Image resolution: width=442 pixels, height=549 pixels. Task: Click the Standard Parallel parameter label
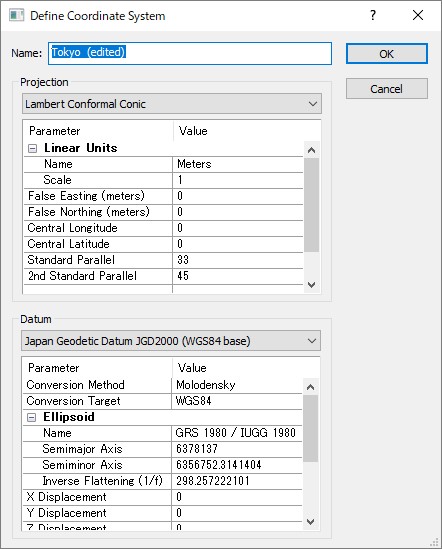pos(71,260)
